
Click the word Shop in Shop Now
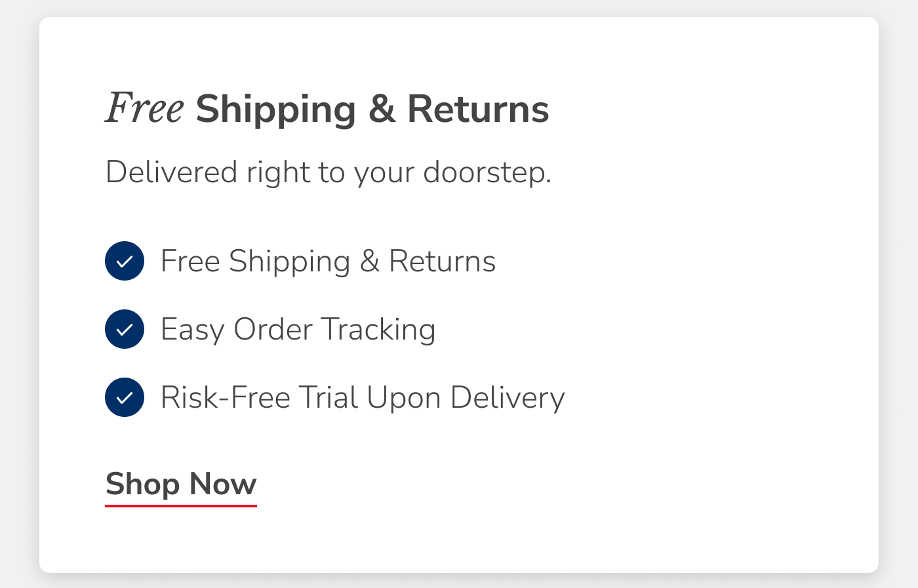[x=143, y=485]
